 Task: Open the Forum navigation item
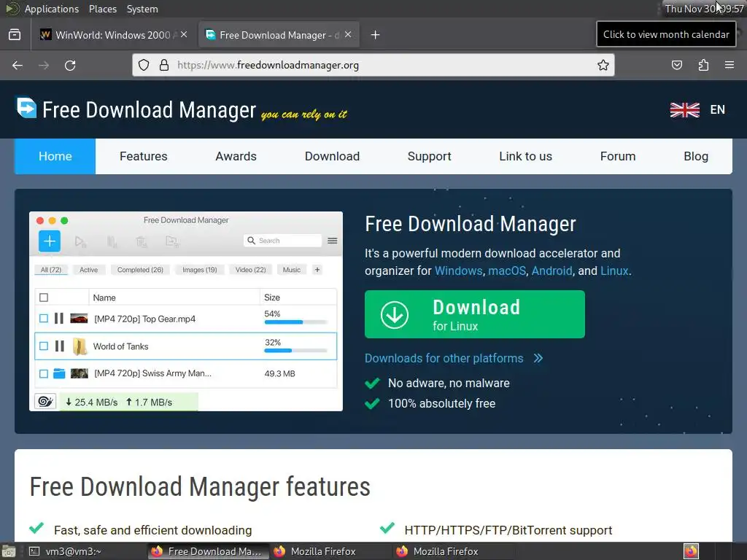(618, 156)
